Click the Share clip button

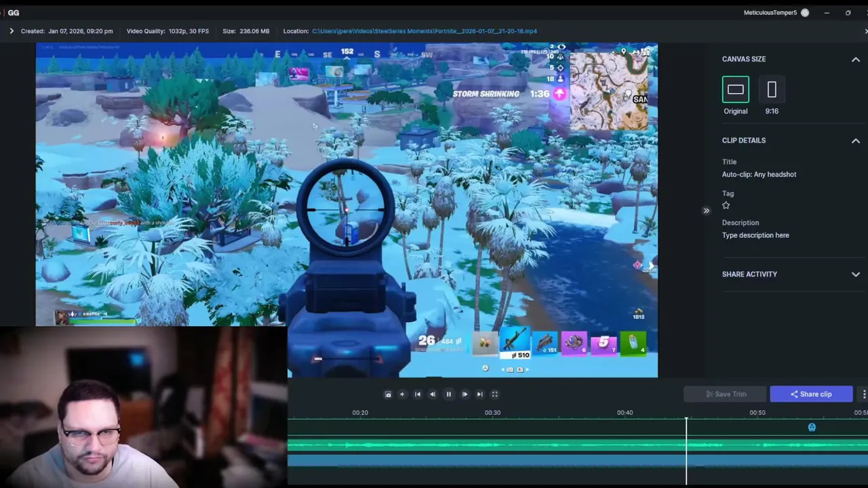(x=811, y=394)
